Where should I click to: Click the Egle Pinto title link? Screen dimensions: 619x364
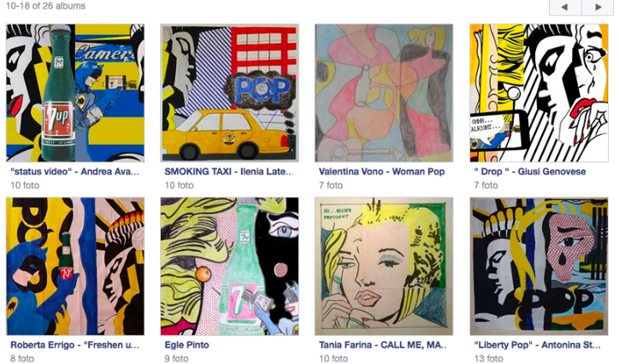pos(186,345)
